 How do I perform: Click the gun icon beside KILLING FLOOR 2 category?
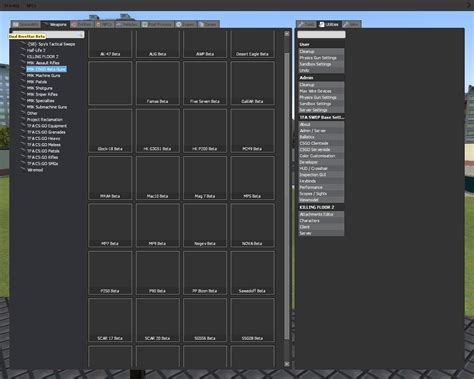[x=22, y=56]
